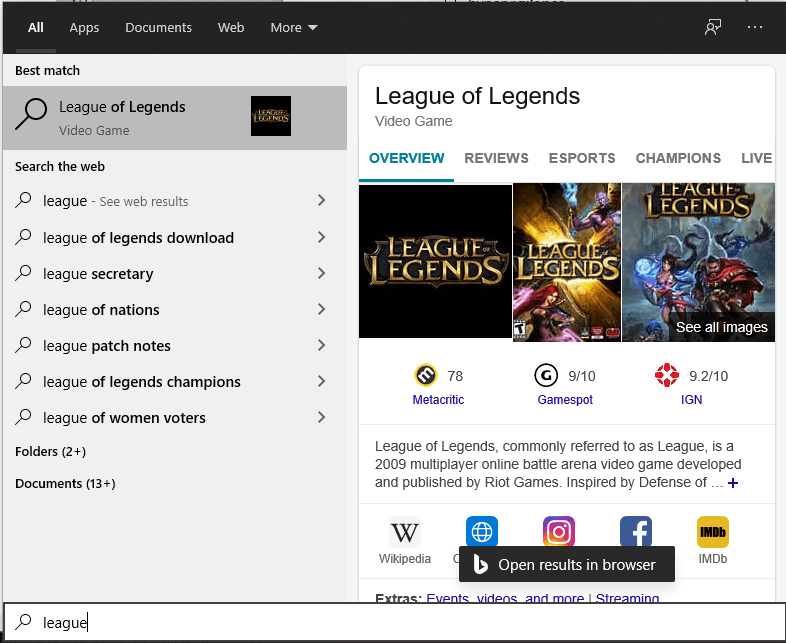Image resolution: width=786 pixels, height=643 pixels.
Task: Open the game box cover art image
Action: coord(566,262)
